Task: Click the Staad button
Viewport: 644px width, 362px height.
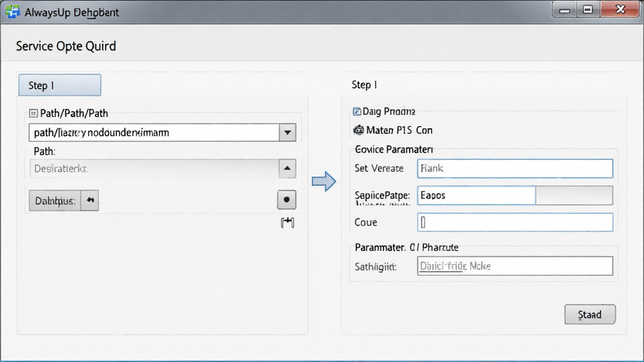Action: (x=590, y=314)
